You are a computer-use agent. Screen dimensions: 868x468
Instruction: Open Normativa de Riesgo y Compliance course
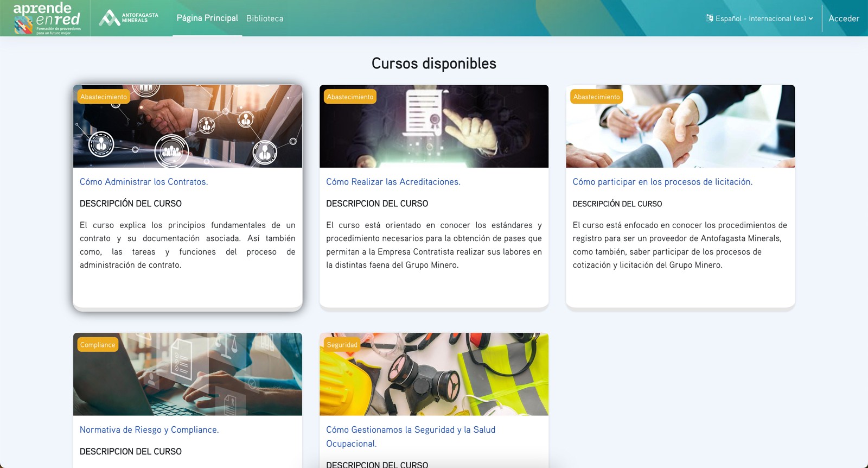tap(149, 429)
